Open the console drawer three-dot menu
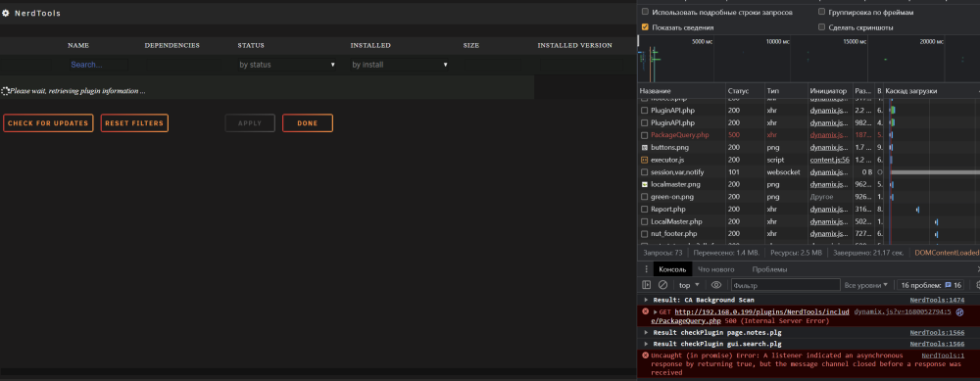The height and width of the screenshot is (381, 980). pos(646,269)
